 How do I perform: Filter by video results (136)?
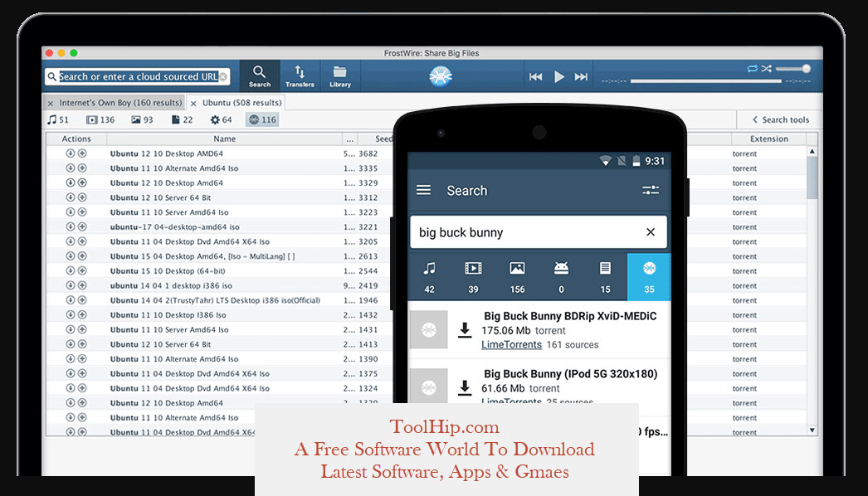click(x=100, y=119)
